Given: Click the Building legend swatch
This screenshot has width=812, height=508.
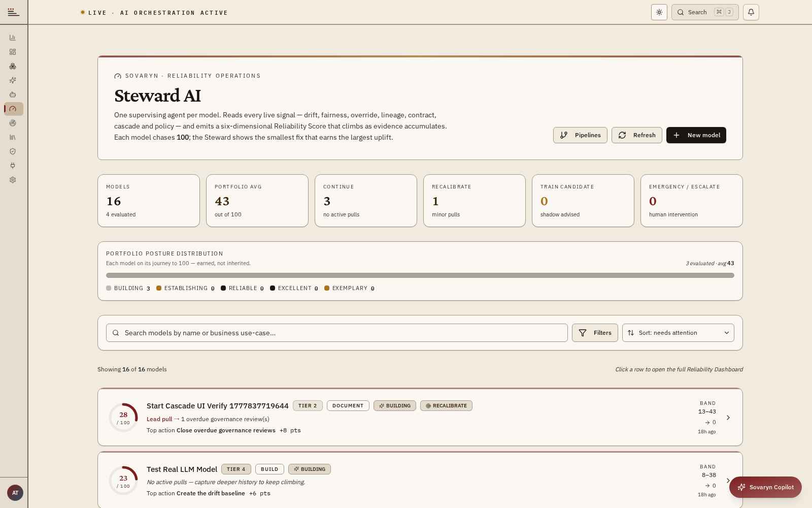Looking at the screenshot, I should 109,288.
